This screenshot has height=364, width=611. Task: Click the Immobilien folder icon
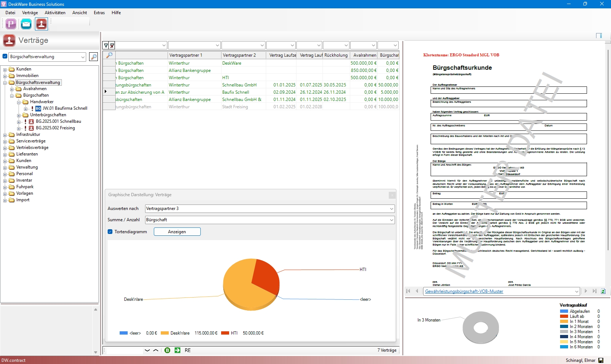click(12, 76)
